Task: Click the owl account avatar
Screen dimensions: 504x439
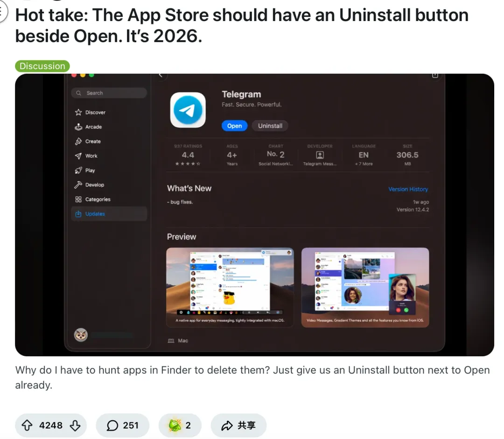Action: [x=81, y=335]
